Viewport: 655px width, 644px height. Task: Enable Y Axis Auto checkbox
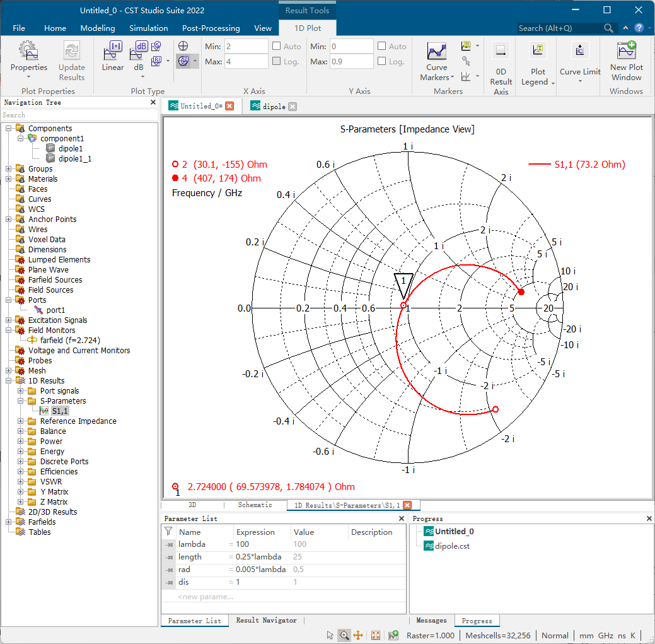tap(382, 46)
